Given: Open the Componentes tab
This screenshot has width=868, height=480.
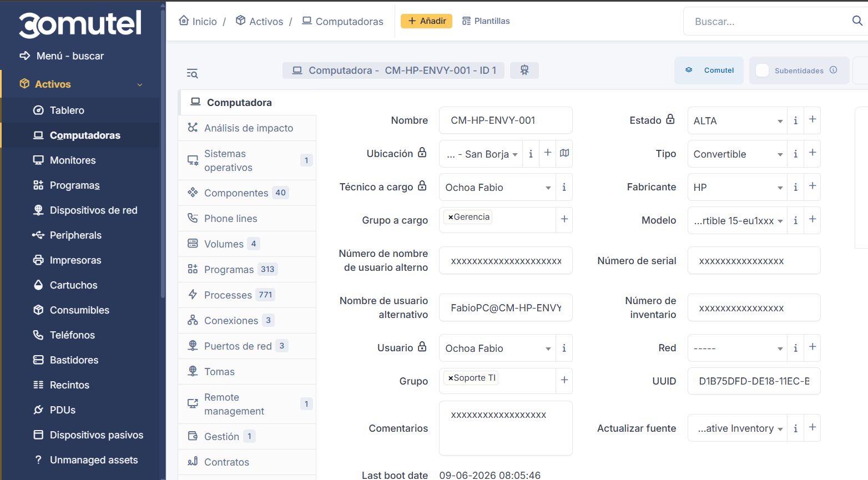Looking at the screenshot, I should pos(247,193).
